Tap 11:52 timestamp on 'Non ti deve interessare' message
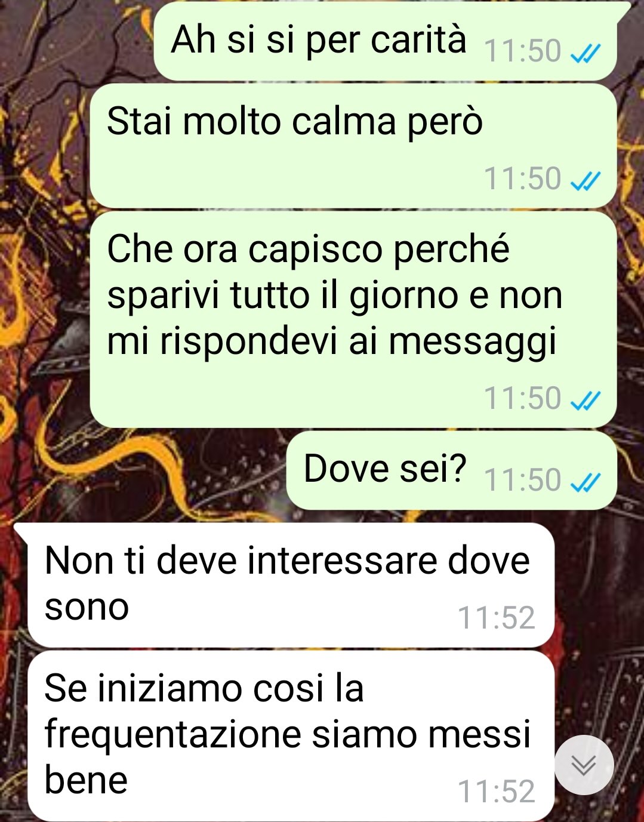644x822 pixels. click(496, 618)
